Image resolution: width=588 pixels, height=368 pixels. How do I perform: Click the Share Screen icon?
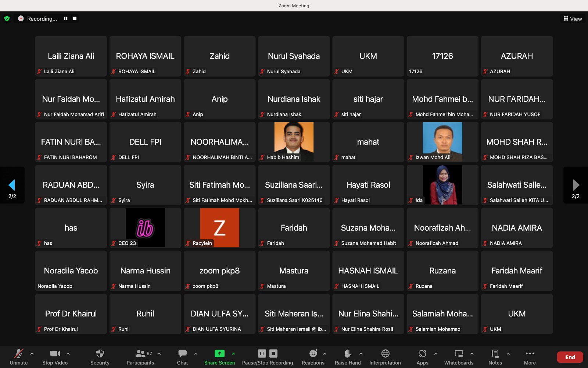(x=219, y=354)
